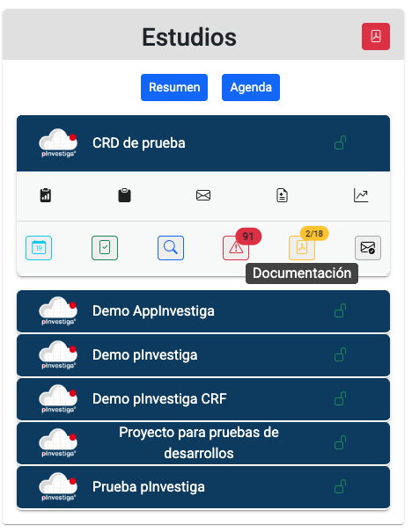
Task: Open the yellow Documentación PDF icon
Action: click(302, 248)
